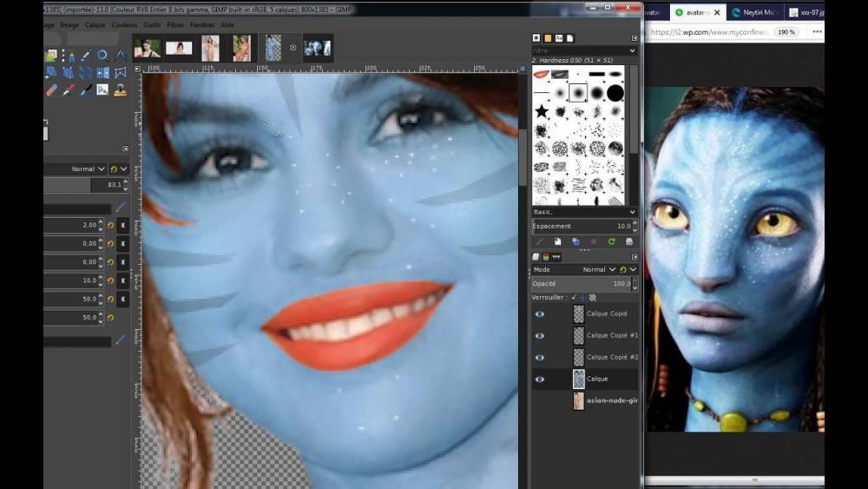Reset the tool paint mode icon

(114, 169)
